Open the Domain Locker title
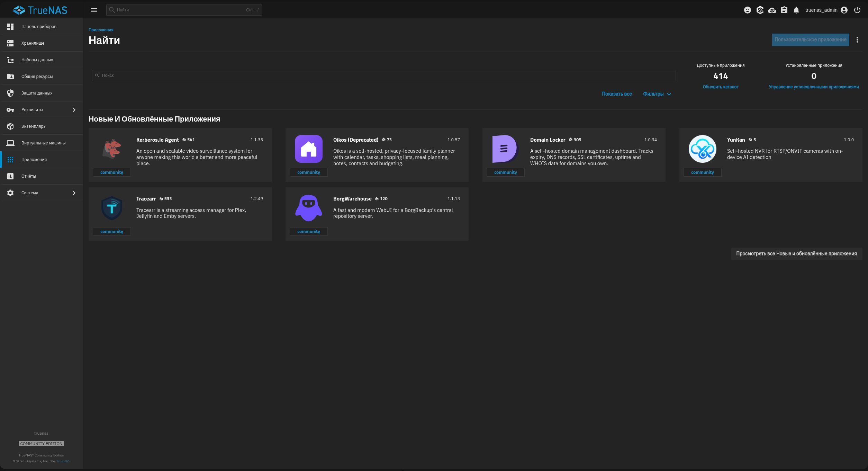 tap(548, 140)
